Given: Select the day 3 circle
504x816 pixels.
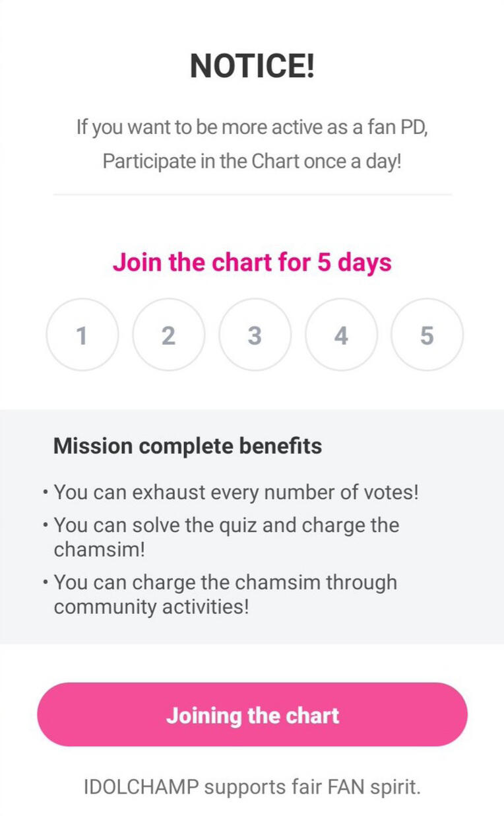Looking at the screenshot, I should (255, 335).
